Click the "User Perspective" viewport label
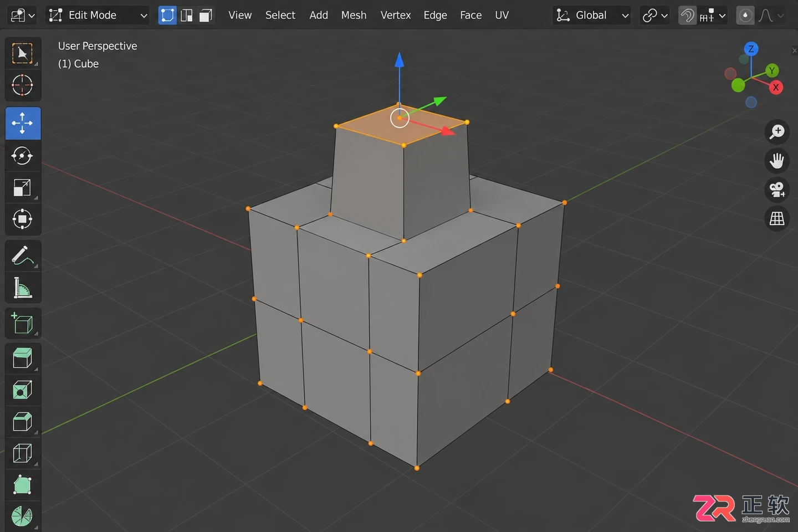This screenshot has height=532, width=798. pos(98,46)
